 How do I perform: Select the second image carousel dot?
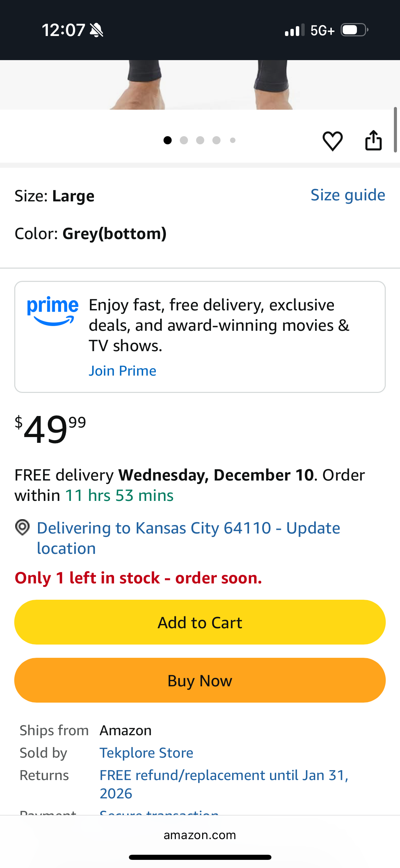[x=184, y=140]
